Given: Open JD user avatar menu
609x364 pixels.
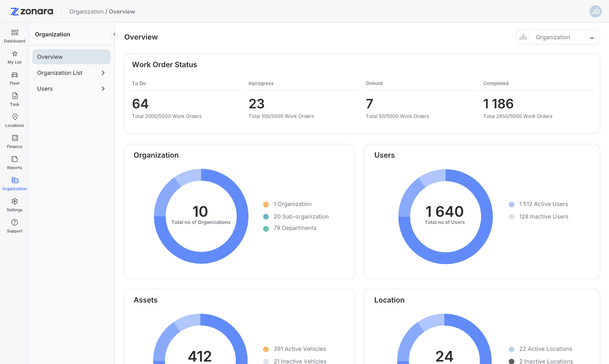Looking at the screenshot, I should pyautogui.click(x=595, y=11).
